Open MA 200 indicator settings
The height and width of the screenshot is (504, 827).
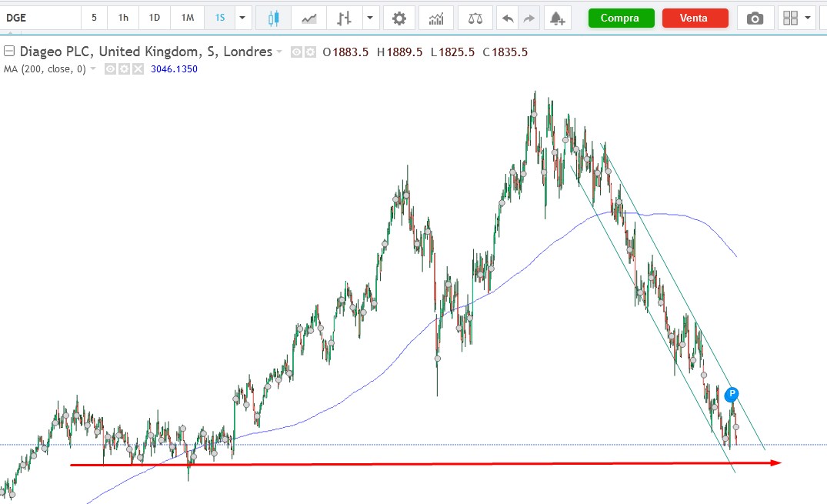[124, 69]
